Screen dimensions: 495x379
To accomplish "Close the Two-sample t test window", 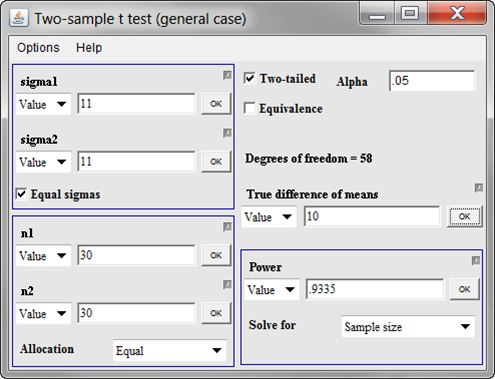I will tap(457, 14).
